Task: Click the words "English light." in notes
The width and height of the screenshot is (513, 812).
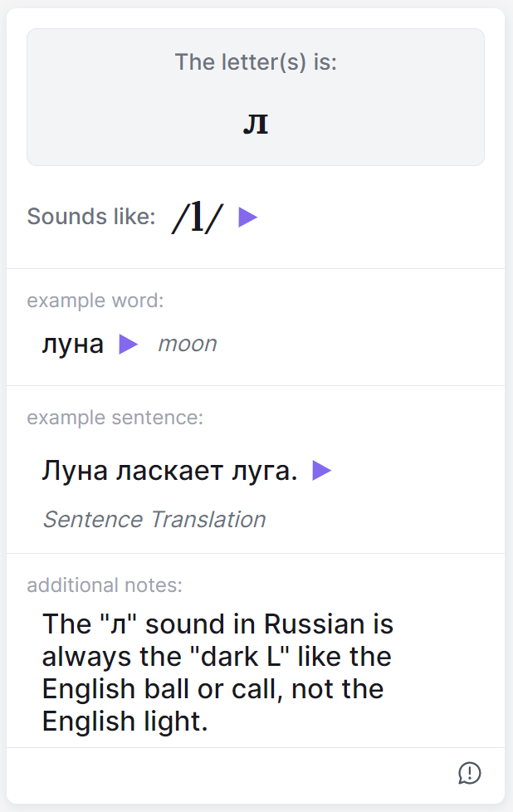Action: coord(125,722)
